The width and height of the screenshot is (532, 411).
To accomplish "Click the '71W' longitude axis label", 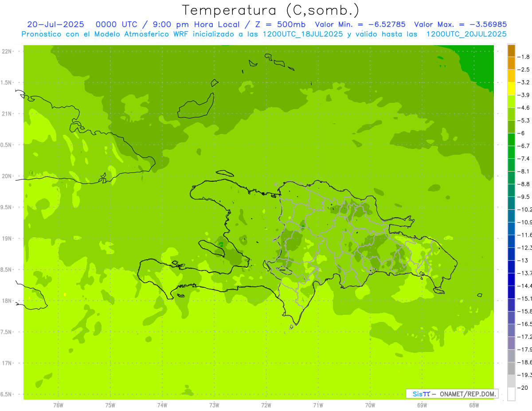I will [318, 405].
